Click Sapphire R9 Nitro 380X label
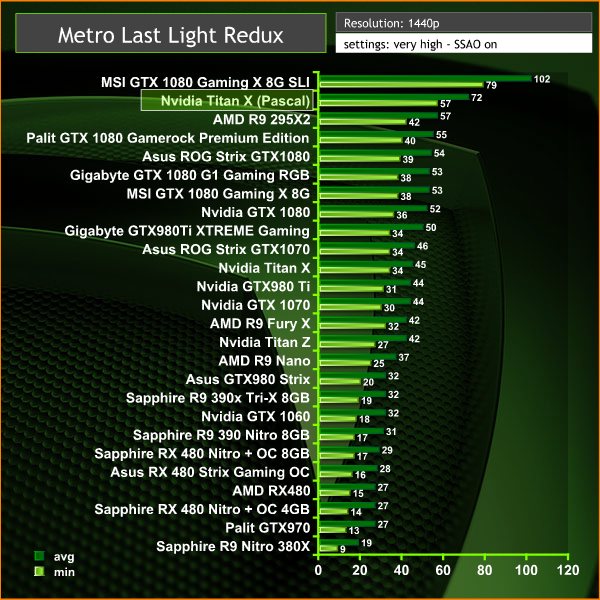Screen dimensions: 600x600 click(233, 546)
